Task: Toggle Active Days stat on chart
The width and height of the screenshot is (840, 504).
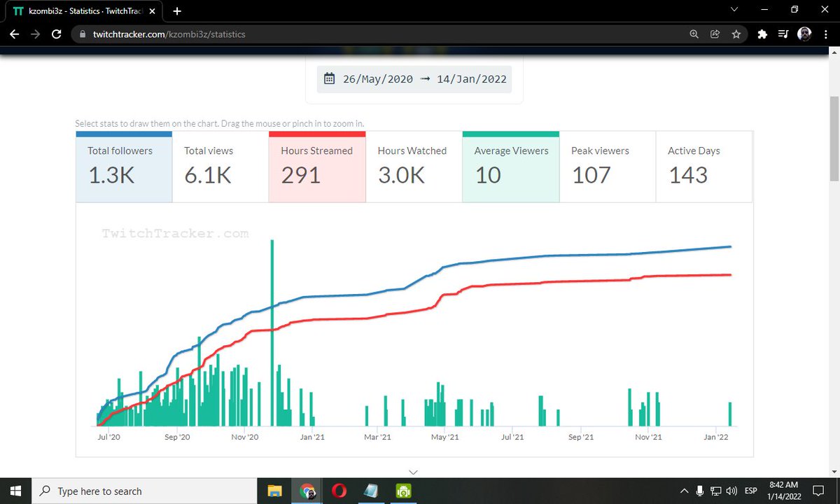Action: [704, 167]
